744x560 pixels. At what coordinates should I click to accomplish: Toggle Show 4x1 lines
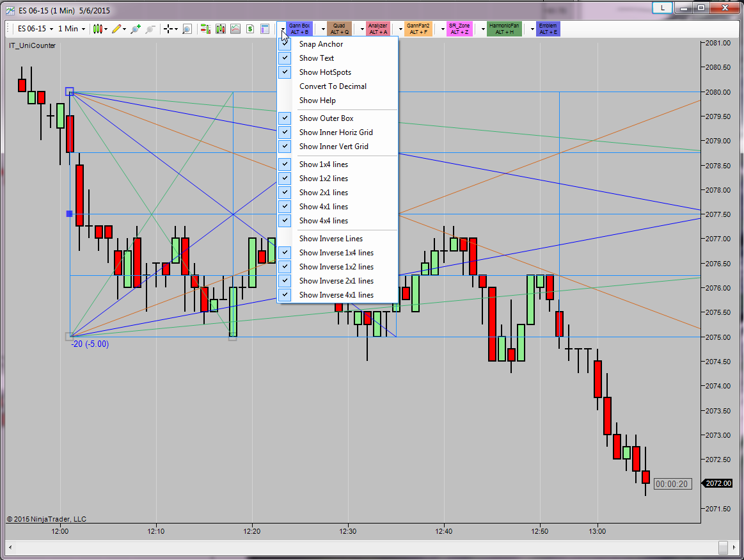coord(337,207)
